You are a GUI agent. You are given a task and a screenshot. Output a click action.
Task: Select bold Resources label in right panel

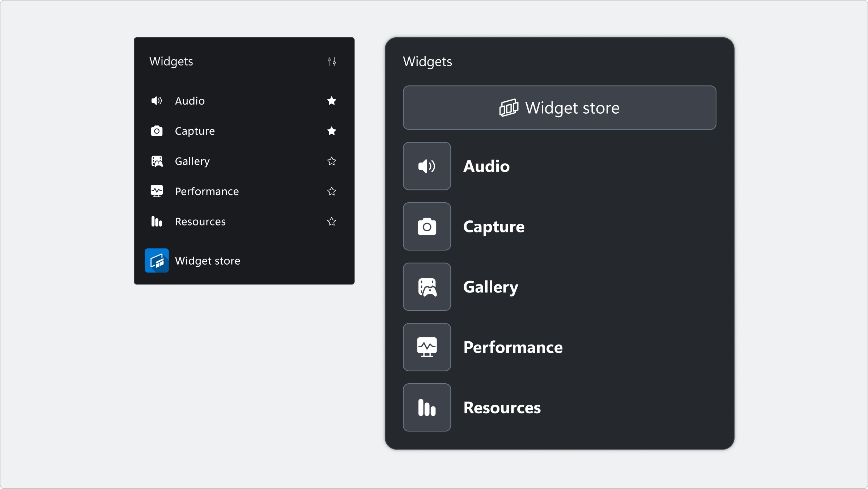(x=502, y=408)
